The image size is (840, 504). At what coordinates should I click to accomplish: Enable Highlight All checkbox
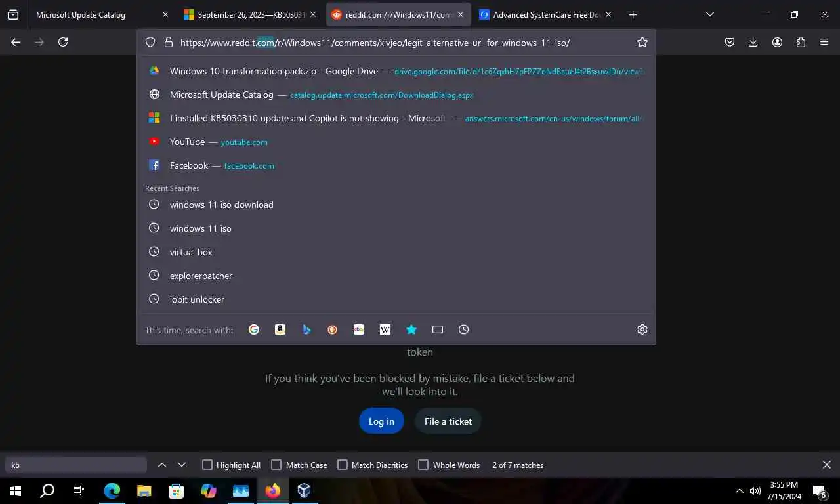click(x=207, y=465)
